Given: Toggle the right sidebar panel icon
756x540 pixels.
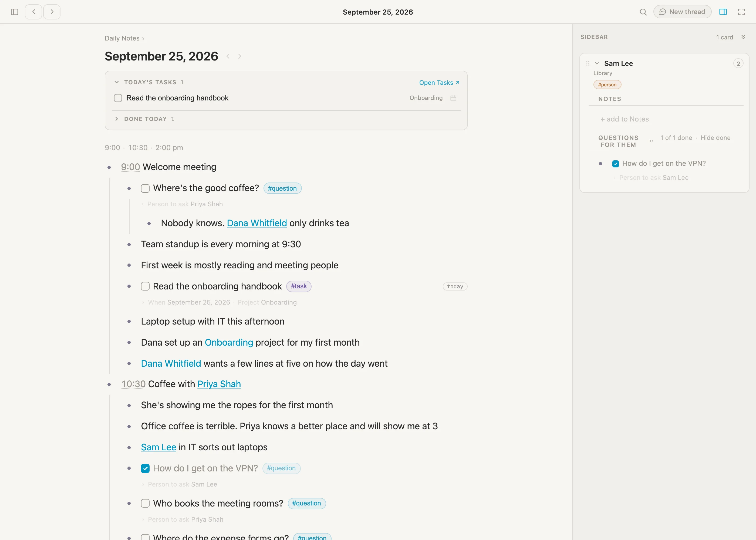Looking at the screenshot, I should (723, 12).
